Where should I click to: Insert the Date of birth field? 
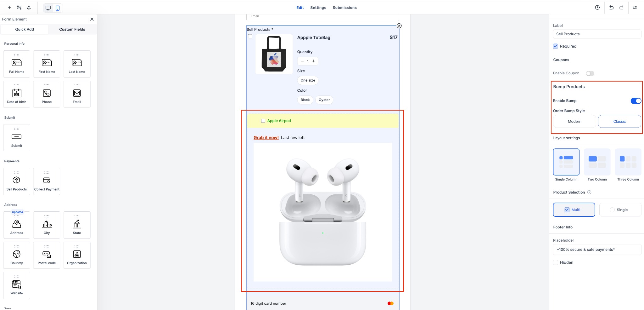17,94
